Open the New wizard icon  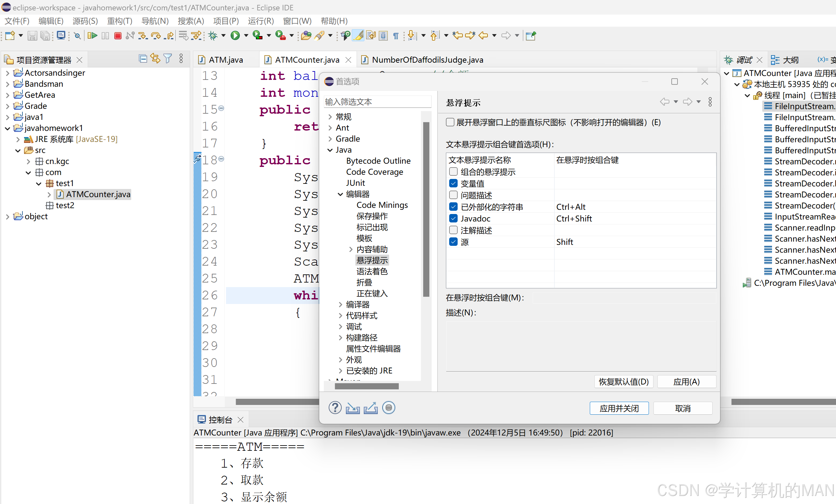point(10,36)
